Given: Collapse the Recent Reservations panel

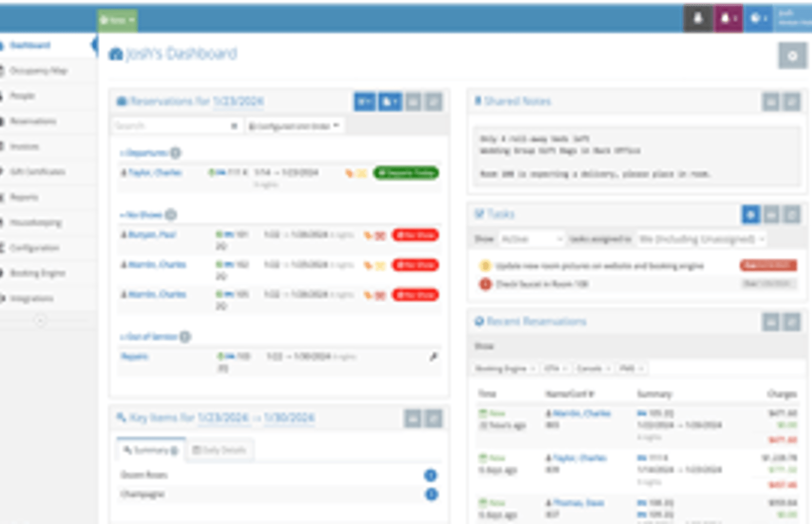Looking at the screenshot, I should [771, 322].
